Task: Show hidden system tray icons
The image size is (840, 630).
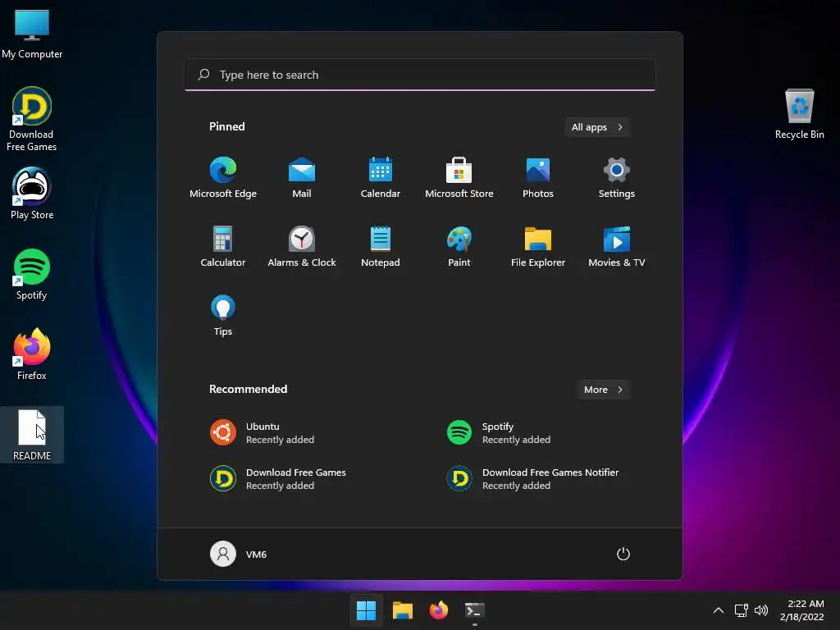Action: [719, 610]
